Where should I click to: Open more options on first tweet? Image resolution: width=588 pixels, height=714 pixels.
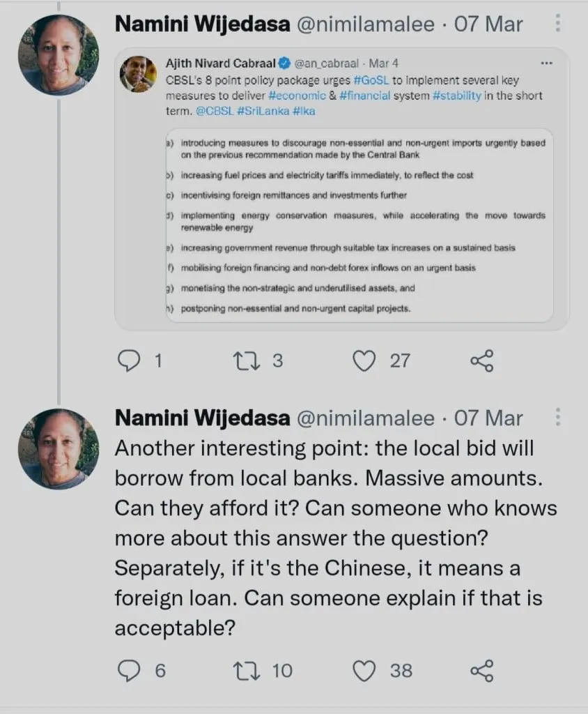tap(557, 24)
